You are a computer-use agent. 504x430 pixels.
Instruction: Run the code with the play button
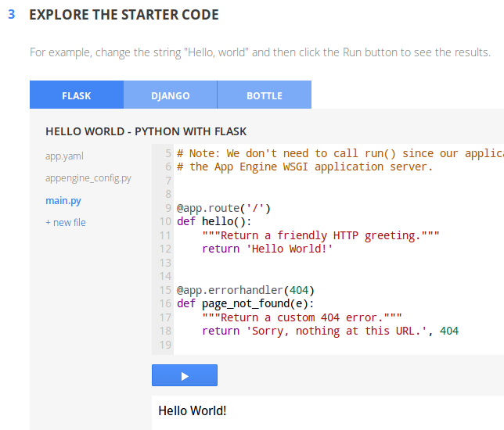tap(185, 375)
